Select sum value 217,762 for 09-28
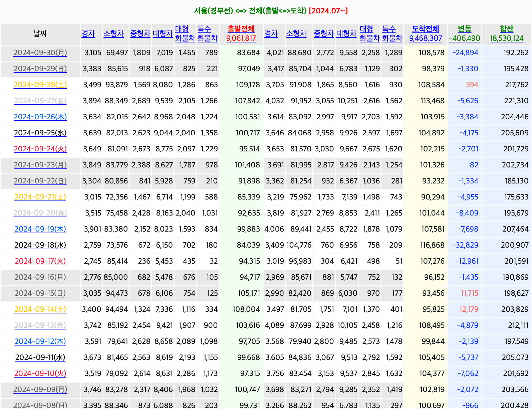532x409 pixels. 517,85
